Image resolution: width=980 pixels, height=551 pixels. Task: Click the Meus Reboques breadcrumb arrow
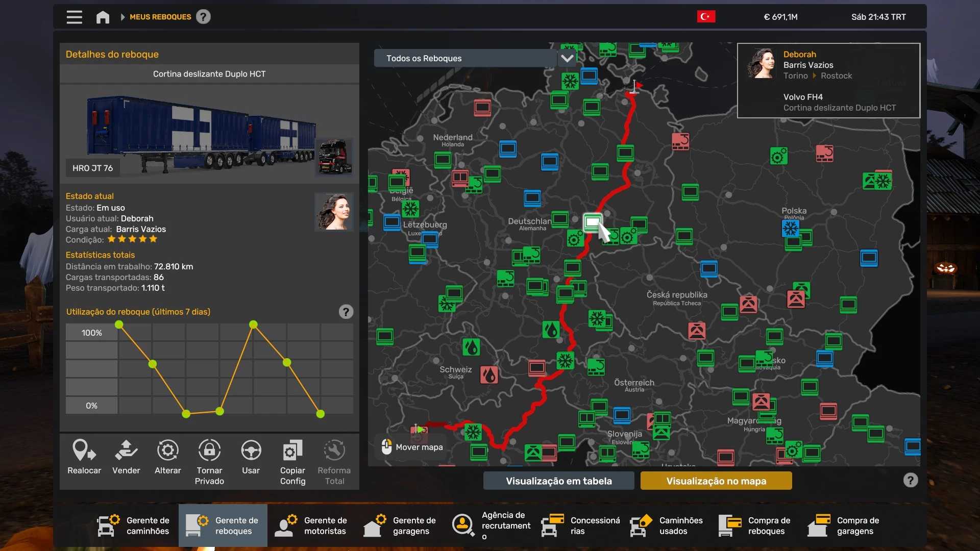coord(122,17)
